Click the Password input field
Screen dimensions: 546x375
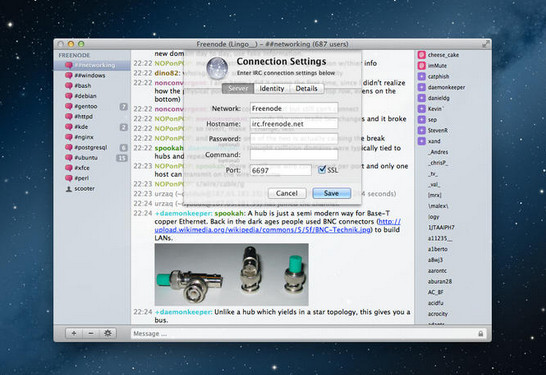pos(294,139)
